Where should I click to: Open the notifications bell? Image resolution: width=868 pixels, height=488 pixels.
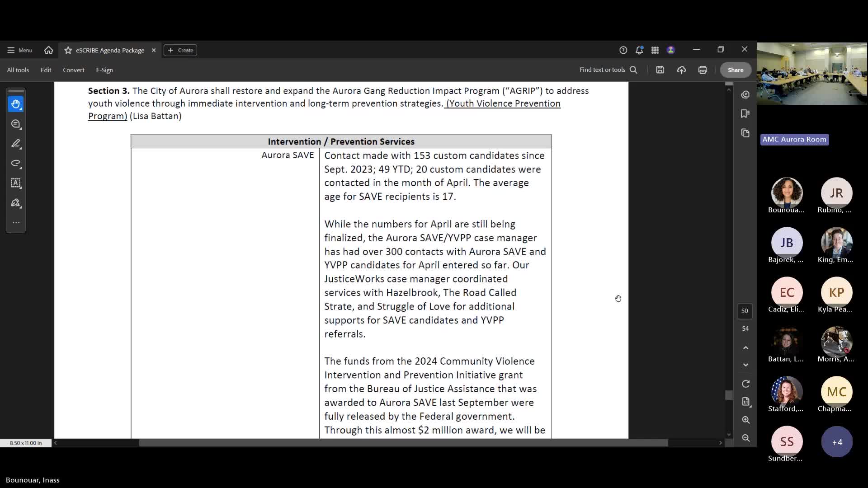(x=639, y=50)
